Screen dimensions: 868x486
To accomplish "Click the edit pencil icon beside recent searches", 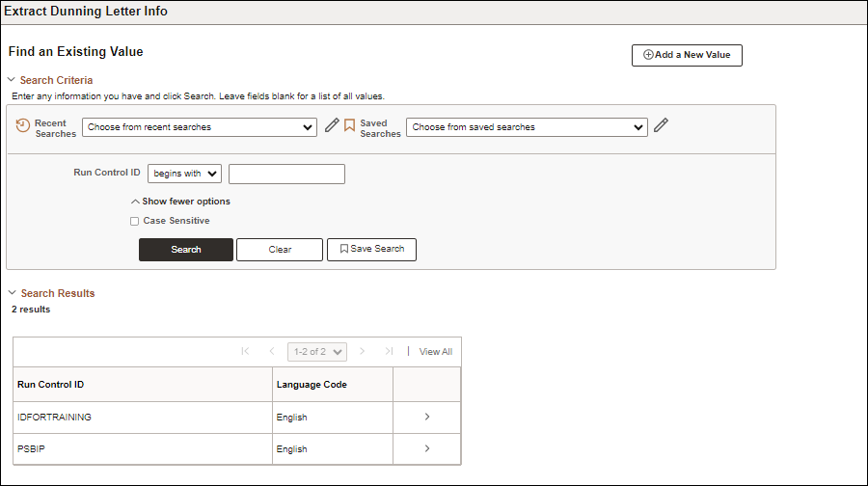I will pos(332,125).
